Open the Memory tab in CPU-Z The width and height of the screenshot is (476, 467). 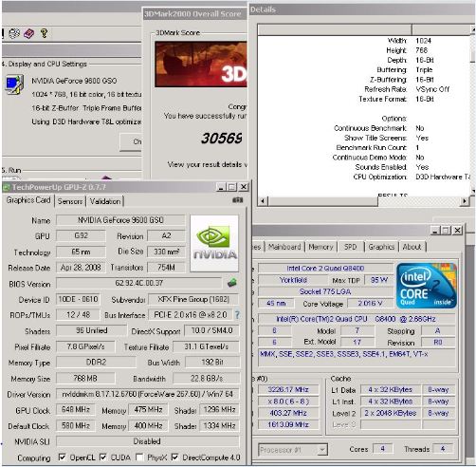coord(320,247)
